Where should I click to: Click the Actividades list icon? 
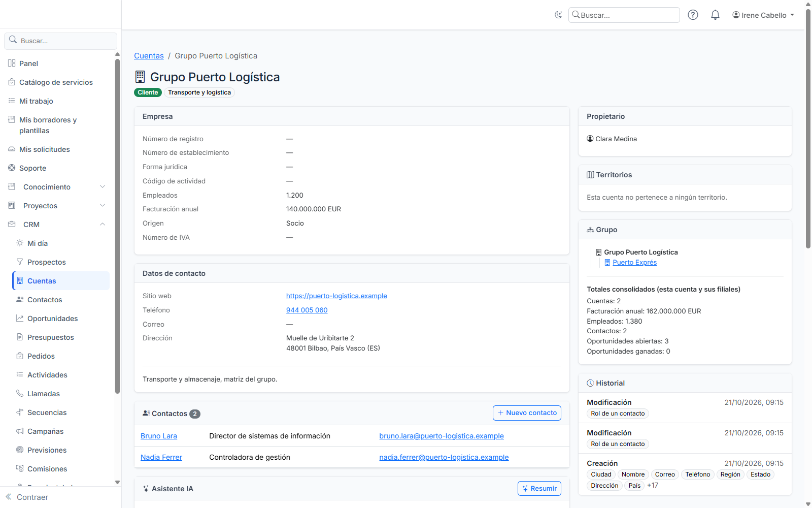(x=20, y=375)
